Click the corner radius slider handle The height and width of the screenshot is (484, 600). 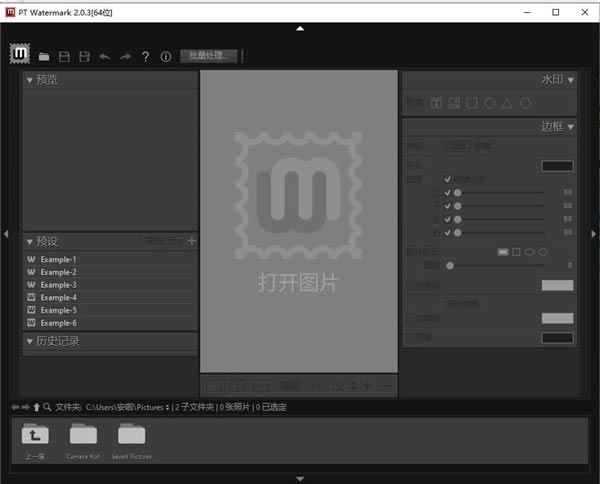[450, 265]
